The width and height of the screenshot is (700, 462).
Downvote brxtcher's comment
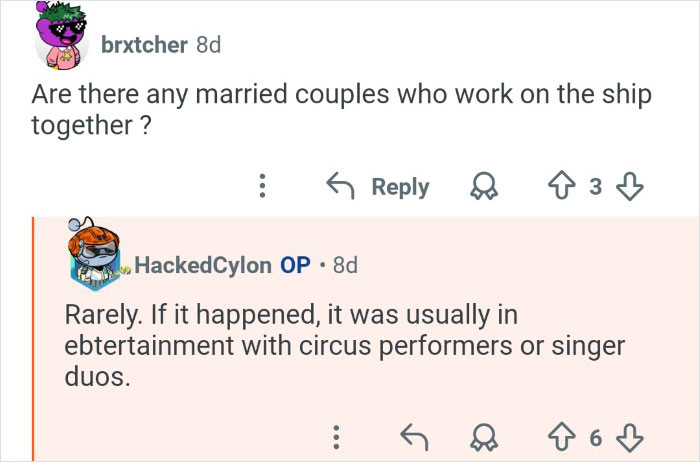click(x=630, y=186)
